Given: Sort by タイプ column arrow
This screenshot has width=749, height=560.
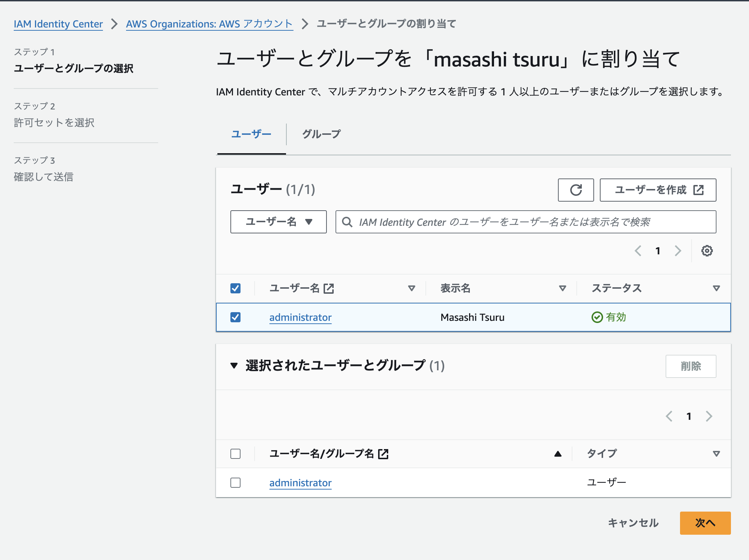Looking at the screenshot, I should (716, 454).
